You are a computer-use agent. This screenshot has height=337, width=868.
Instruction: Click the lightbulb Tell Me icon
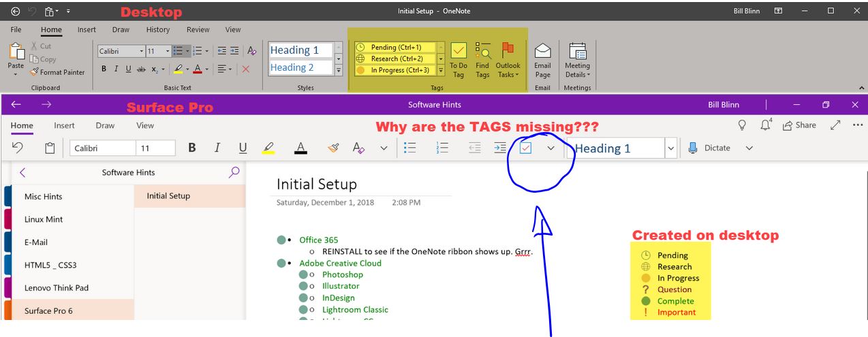[x=743, y=125]
